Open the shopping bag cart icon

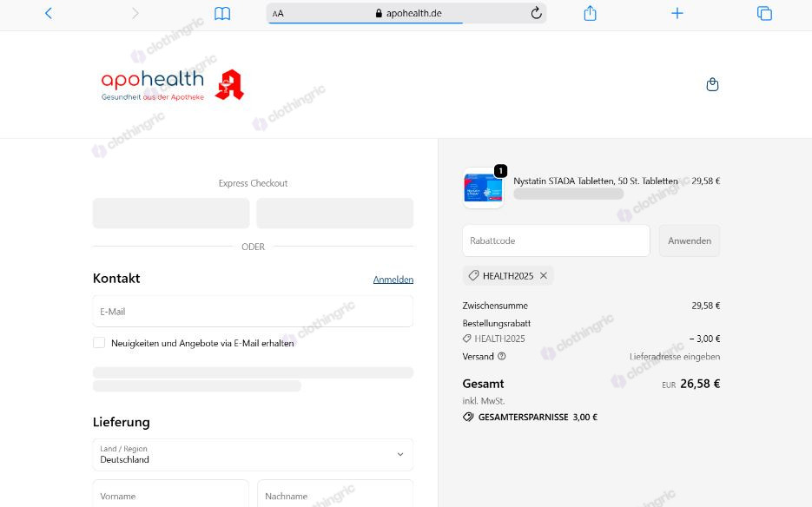pyautogui.click(x=713, y=84)
